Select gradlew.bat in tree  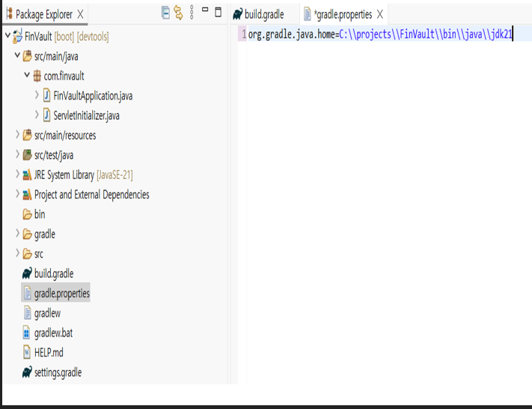tap(53, 333)
